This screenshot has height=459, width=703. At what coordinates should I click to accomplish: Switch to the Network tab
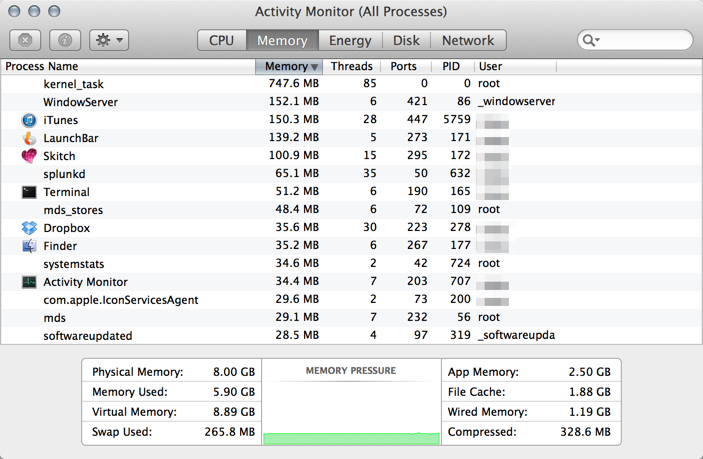[468, 40]
